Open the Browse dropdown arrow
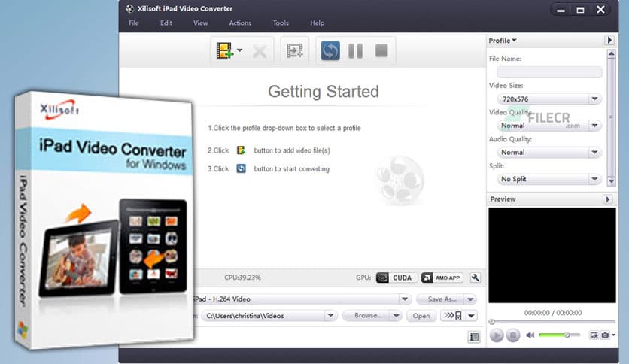Viewport: 629px width, 364px height. tap(397, 316)
